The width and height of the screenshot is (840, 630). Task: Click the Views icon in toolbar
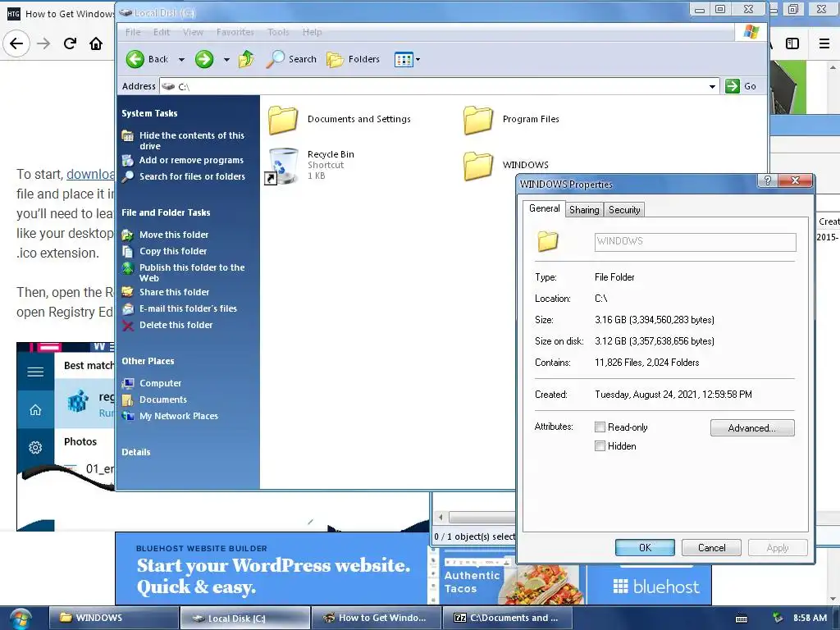(x=404, y=59)
